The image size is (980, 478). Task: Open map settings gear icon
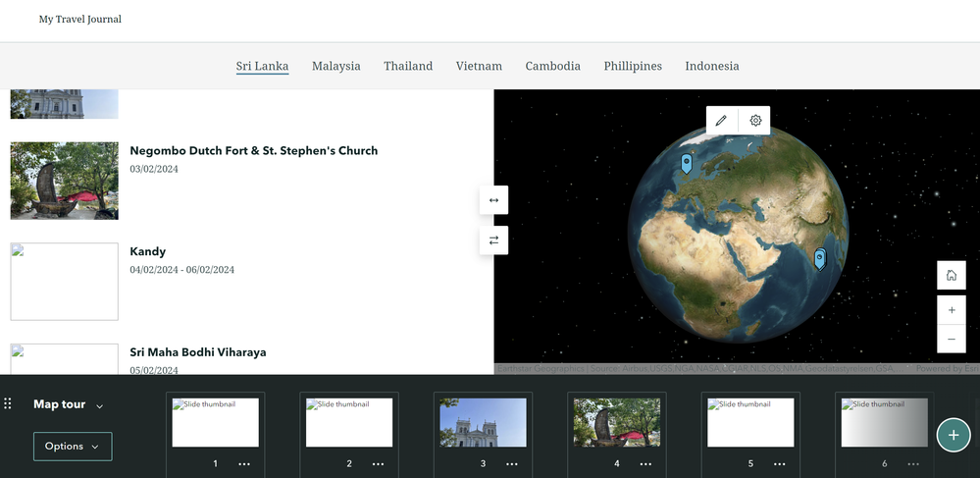(755, 120)
